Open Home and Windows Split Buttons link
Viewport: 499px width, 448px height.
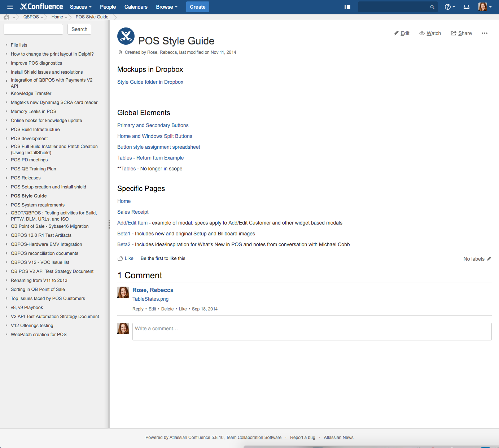point(154,136)
